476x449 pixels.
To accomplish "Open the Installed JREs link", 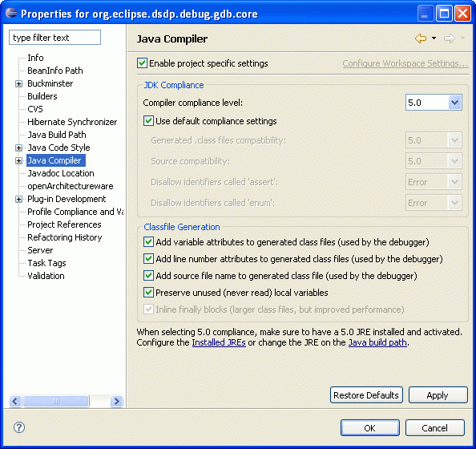I will click(x=219, y=342).
